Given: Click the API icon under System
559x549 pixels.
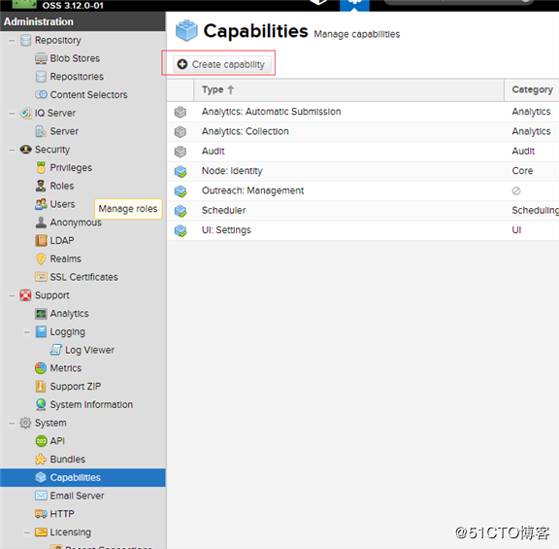Looking at the screenshot, I should tap(41, 441).
